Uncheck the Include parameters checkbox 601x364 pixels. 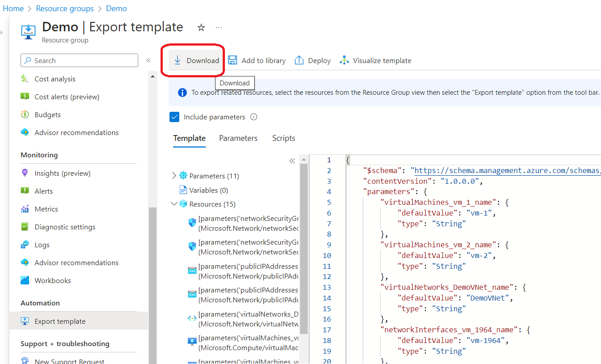[174, 117]
